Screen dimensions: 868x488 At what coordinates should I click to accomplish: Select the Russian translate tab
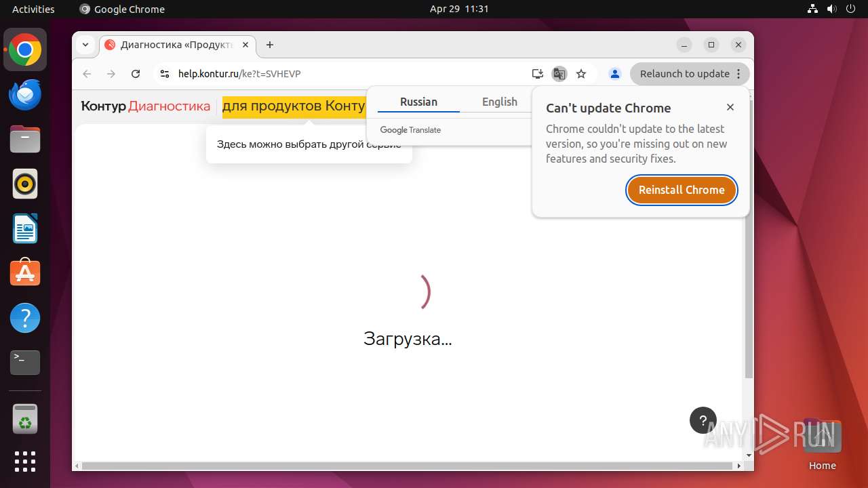(418, 102)
